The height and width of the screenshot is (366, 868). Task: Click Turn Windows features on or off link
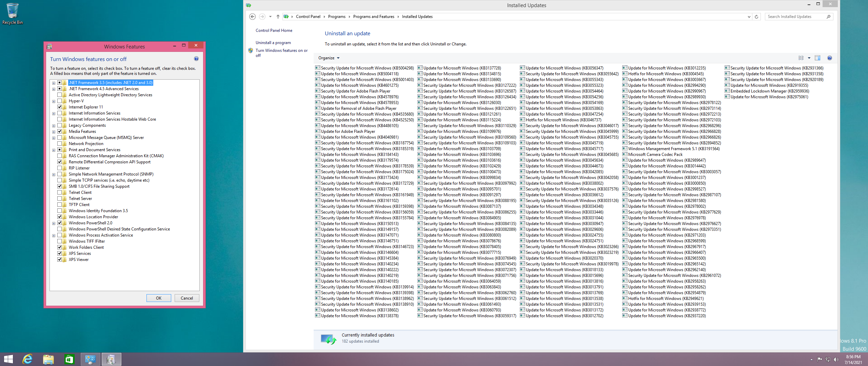click(281, 53)
